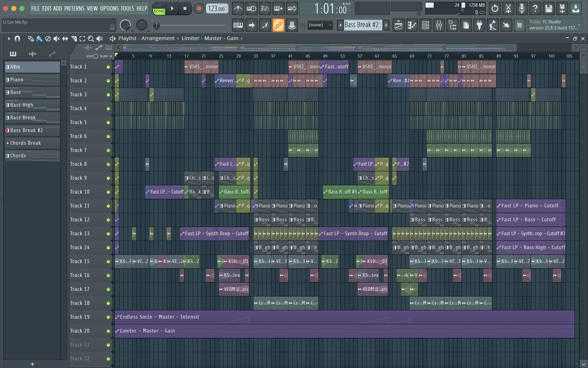
Task: Open the Plugin picker plug icon
Action: click(479, 25)
